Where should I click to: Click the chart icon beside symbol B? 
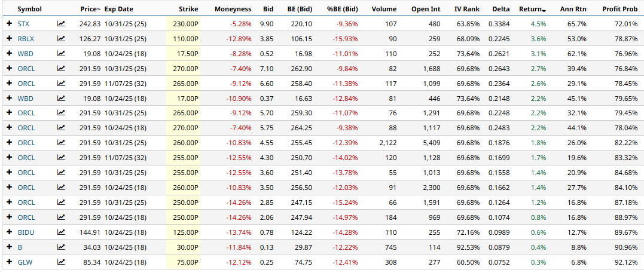point(61,247)
